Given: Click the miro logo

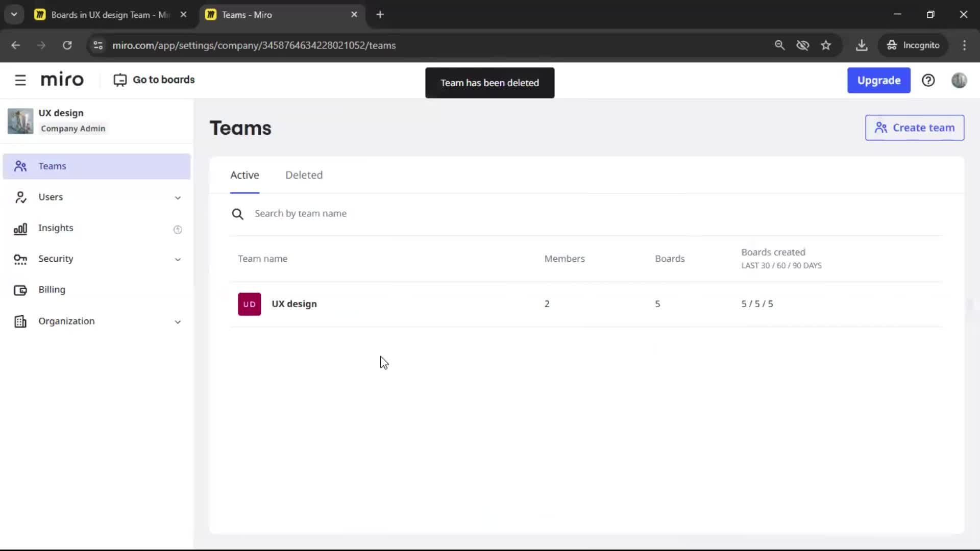Looking at the screenshot, I should pyautogui.click(x=62, y=80).
